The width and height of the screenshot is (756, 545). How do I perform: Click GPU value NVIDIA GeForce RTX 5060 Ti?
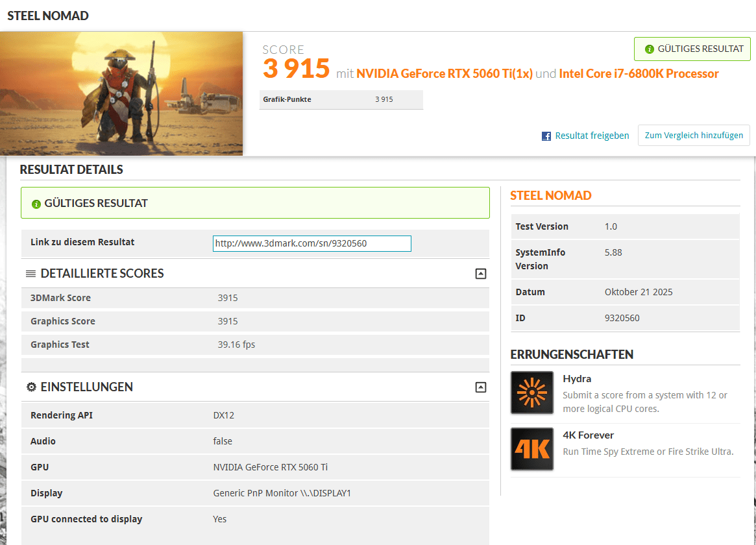pos(270,467)
